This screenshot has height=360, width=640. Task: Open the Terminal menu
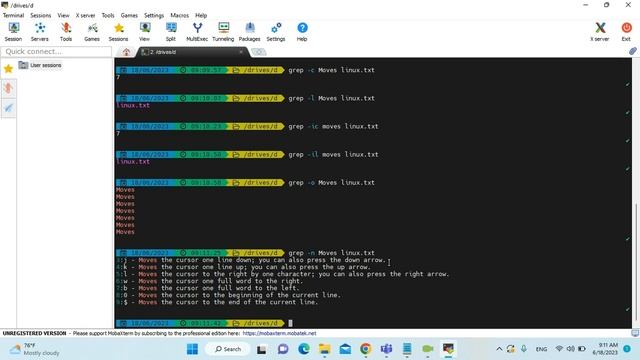point(13,15)
